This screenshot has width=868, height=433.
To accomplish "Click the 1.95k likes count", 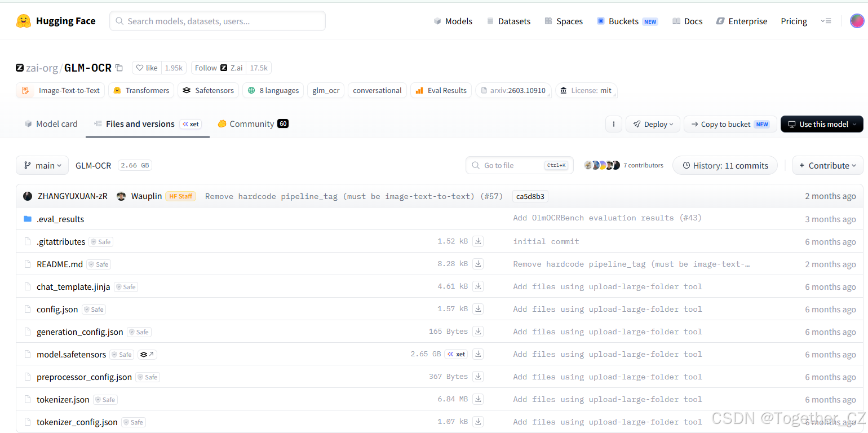I will [173, 68].
